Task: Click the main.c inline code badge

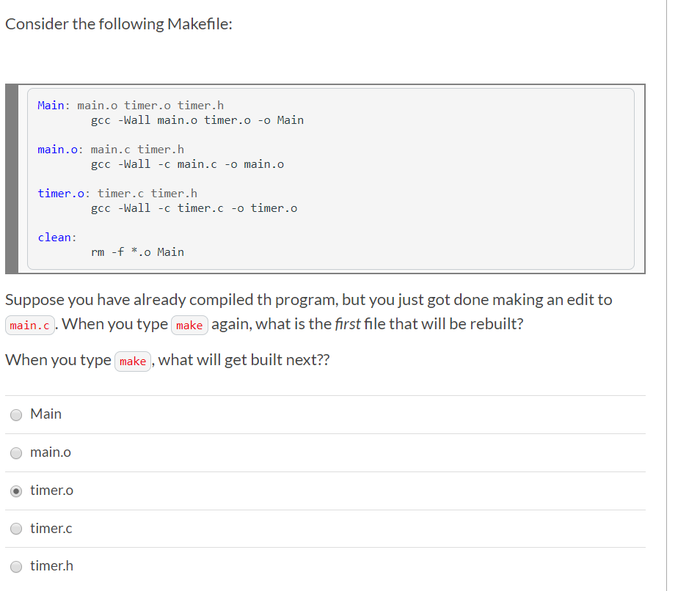Action: [29, 326]
